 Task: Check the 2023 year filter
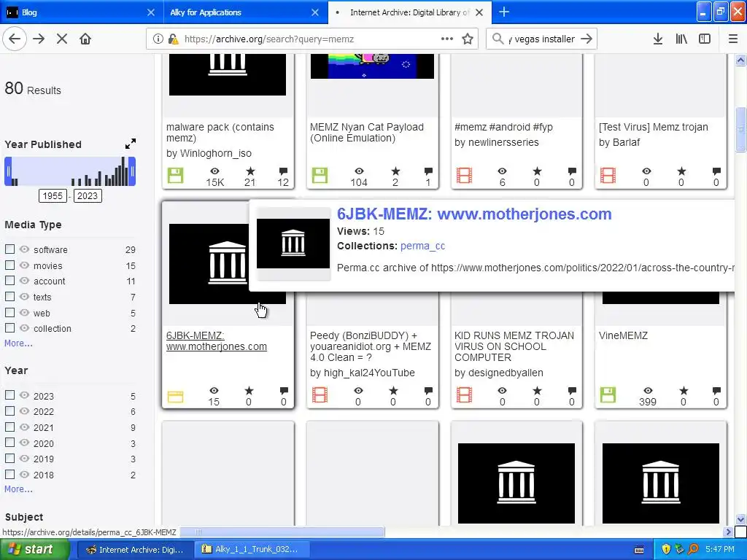[x=9, y=394]
